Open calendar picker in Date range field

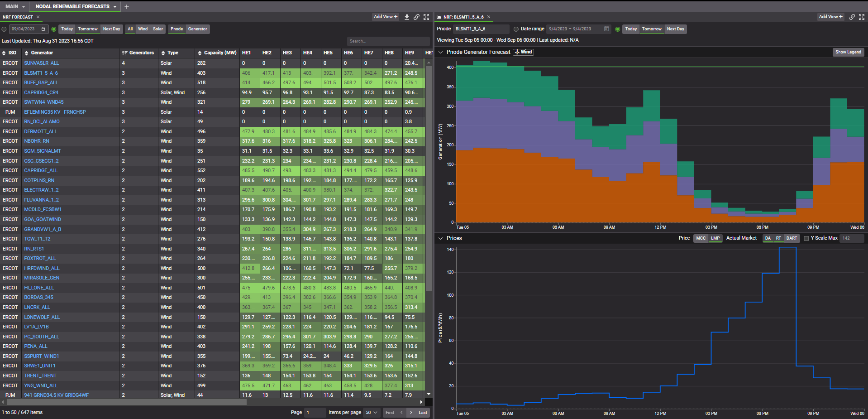coord(606,29)
